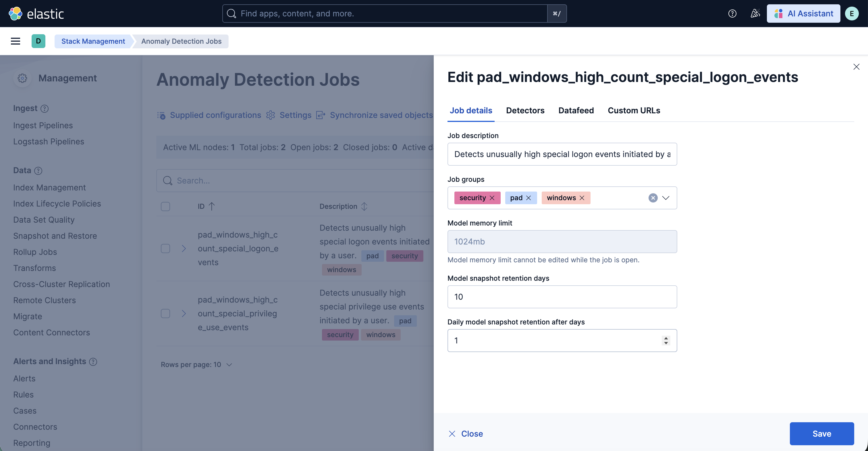This screenshot has height=451, width=868.
Task: Switch to the Detectors tab
Action: click(525, 110)
